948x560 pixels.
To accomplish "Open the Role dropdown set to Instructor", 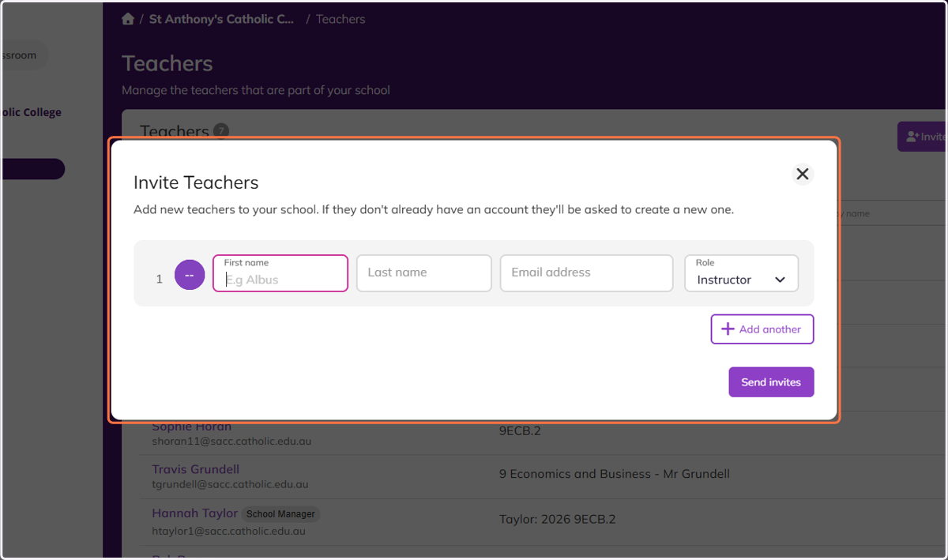I will coord(741,273).
